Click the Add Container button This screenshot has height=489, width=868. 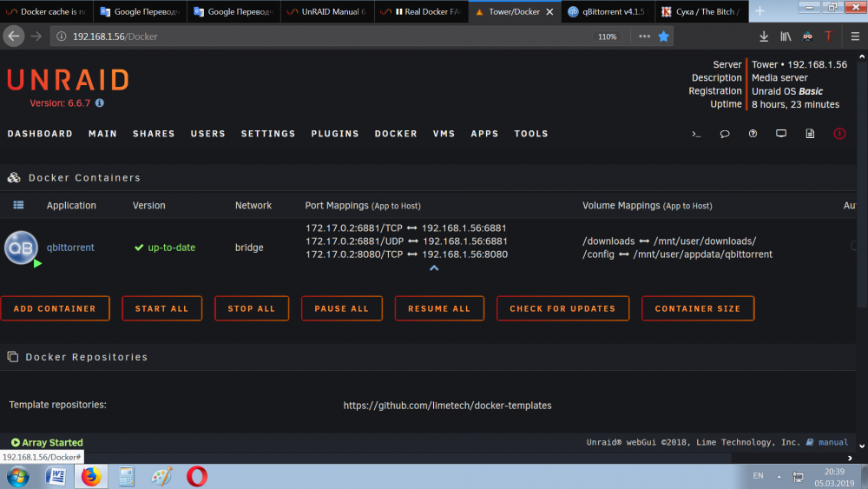tap(55, 308)
